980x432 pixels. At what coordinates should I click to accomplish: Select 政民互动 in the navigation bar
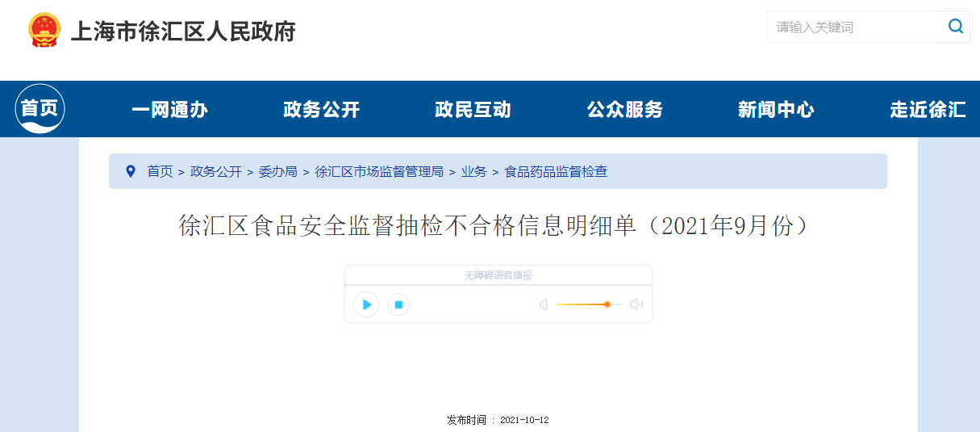(x=473, y=110)
